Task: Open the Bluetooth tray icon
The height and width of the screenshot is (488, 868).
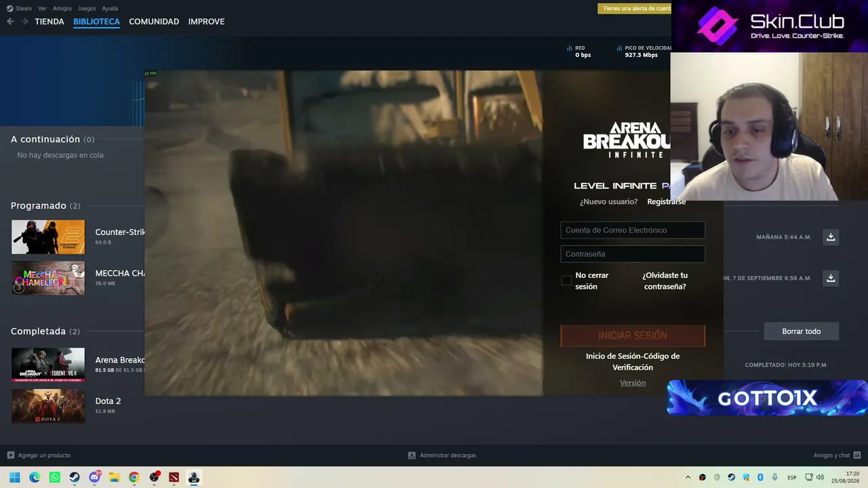Action: pos(760,477)
